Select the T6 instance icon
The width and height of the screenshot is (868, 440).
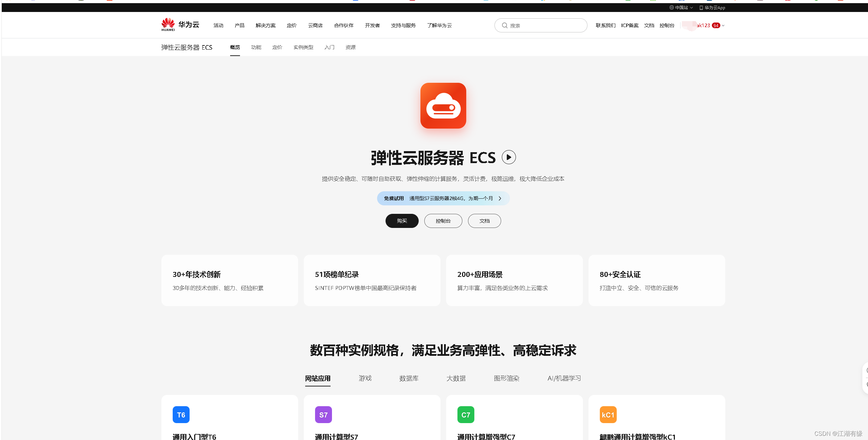(181, 415)
